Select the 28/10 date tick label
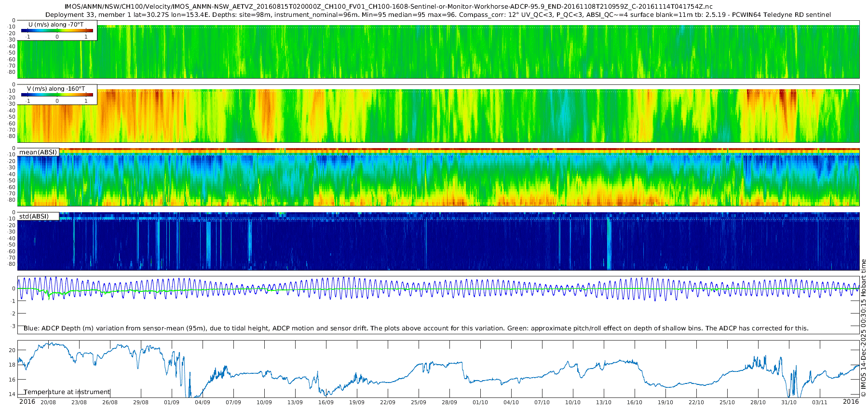The image size is (868, 410). coord(758,402)
